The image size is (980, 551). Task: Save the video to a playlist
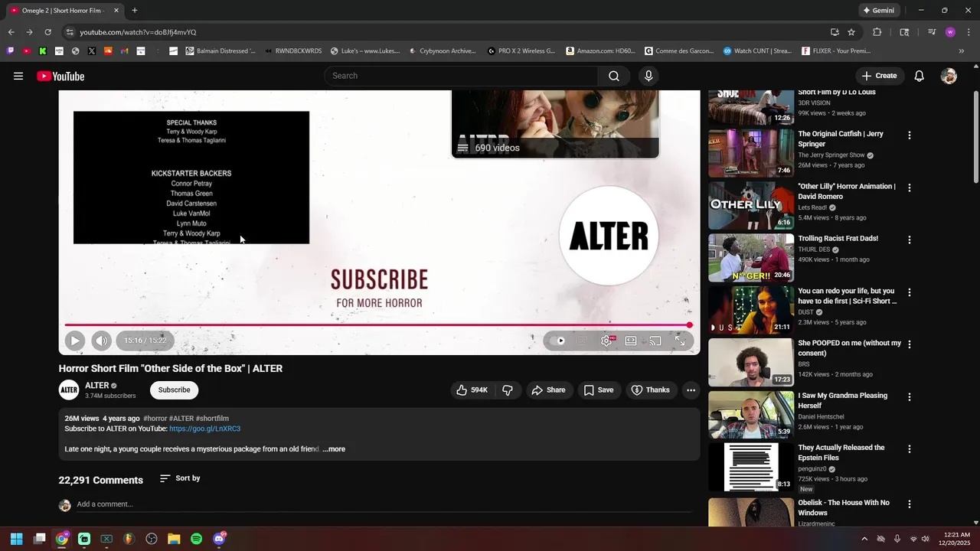pyautogui.click(x=599, y=390)
